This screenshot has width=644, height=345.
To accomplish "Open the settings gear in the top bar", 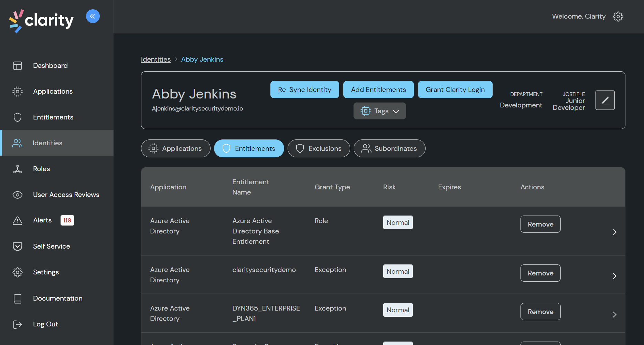I will (x=618, y=16).
